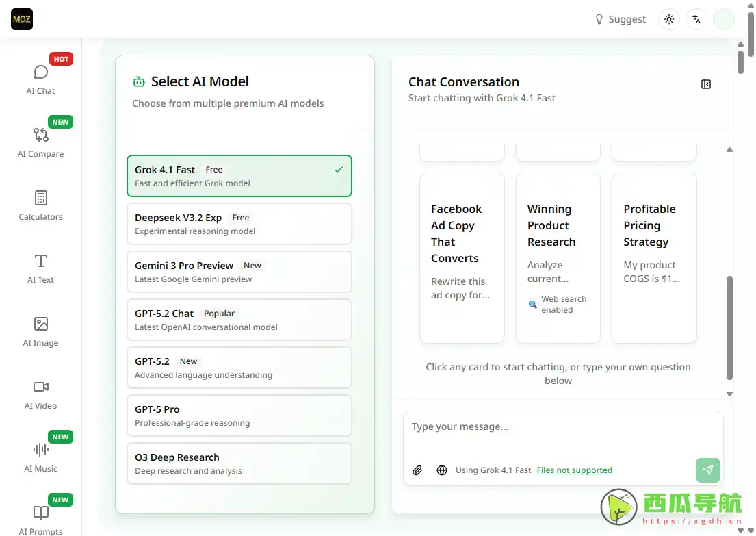This screenshot has width=756, height=536.
Task: Select the GPT-5.2 Chat model
Action: pyautogui.click(x=239, y=320)
